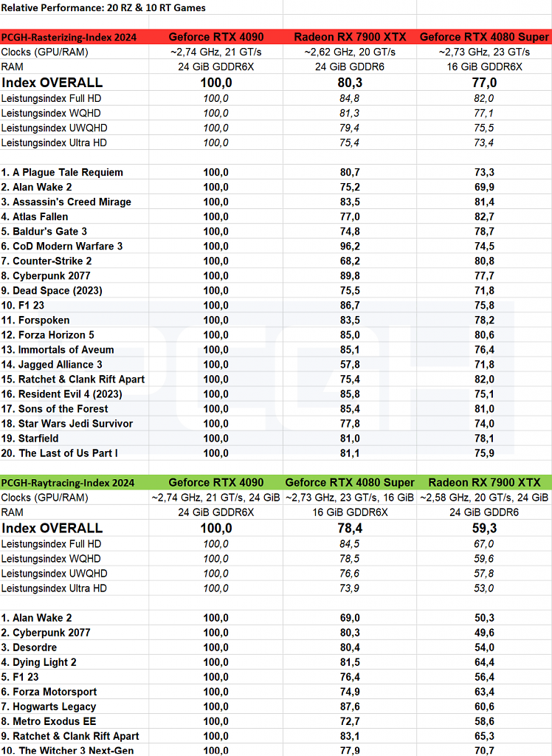Click the row label '14. Jagged Alliance 3'
The width and height of the screenshot is (552, 756).
52,365
